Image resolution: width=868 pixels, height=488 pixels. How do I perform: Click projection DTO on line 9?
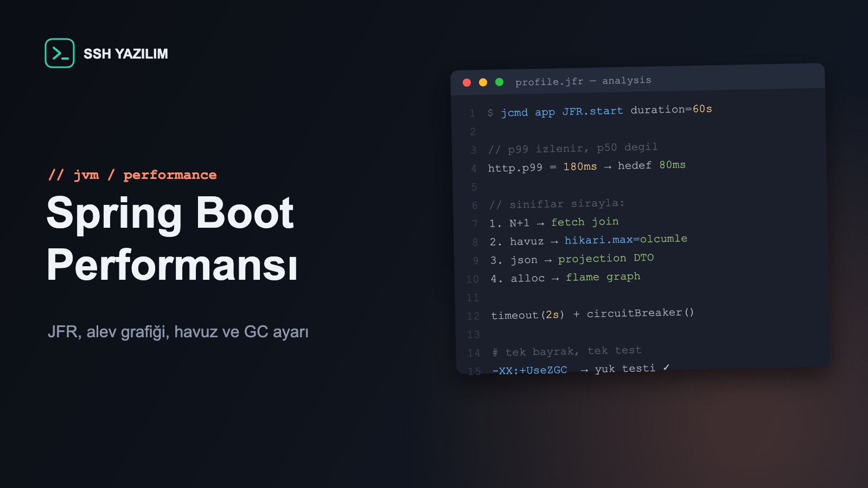tap(606, 259)
